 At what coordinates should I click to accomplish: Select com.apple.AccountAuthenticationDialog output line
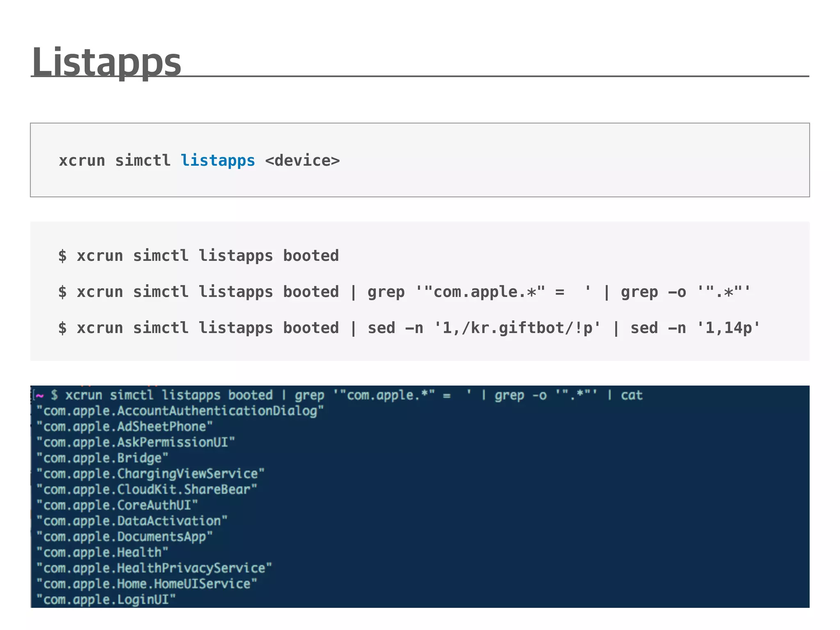pyautogui.click(x=180, y=411)
